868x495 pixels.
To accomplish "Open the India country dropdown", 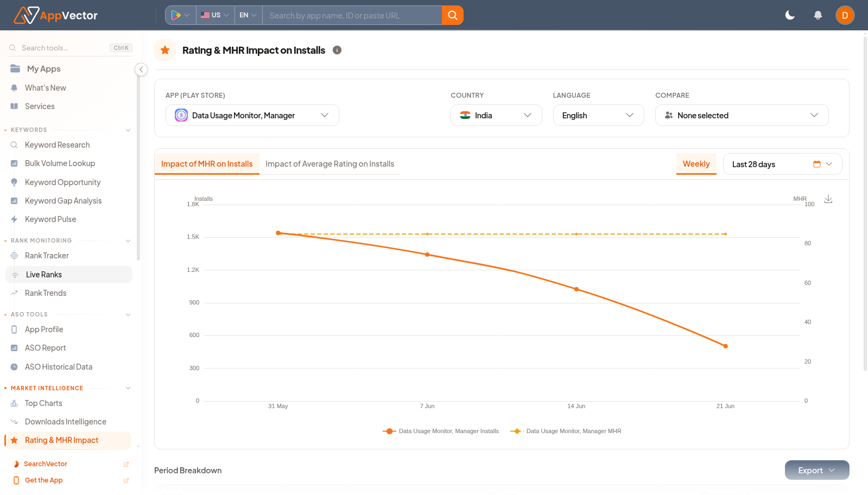I will pos(496,115).
